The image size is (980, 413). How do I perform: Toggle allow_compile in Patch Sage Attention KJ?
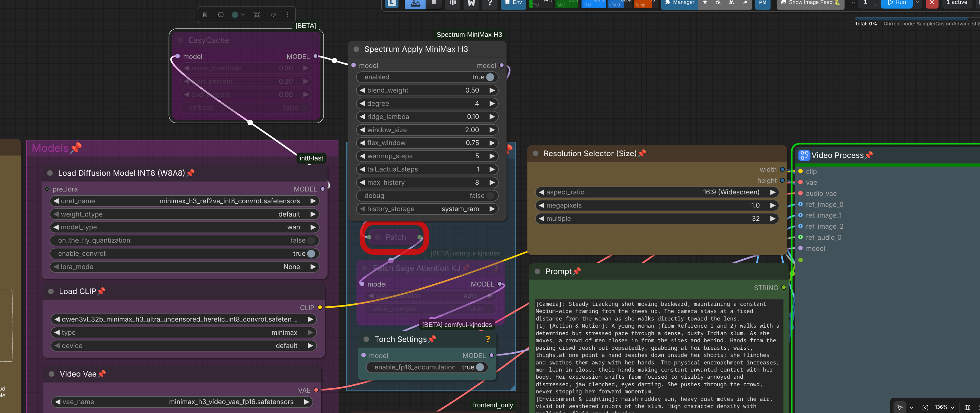click(489, 309)
